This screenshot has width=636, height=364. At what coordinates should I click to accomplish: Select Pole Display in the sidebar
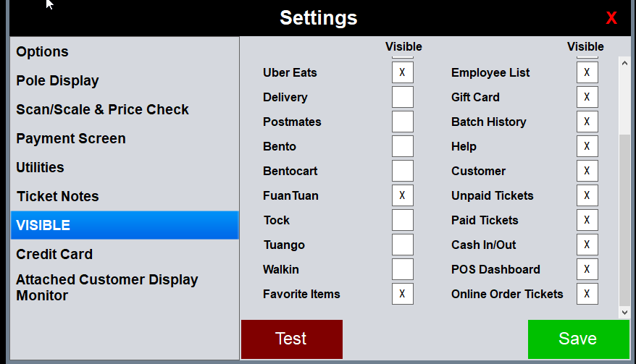[58, 81]
